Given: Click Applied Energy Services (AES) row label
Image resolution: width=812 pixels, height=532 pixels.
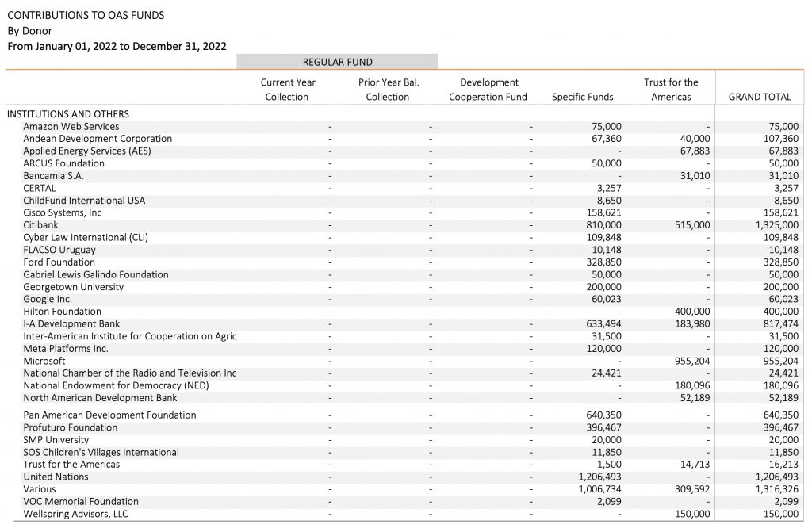Looking at the screenshot, I should 87,151.
